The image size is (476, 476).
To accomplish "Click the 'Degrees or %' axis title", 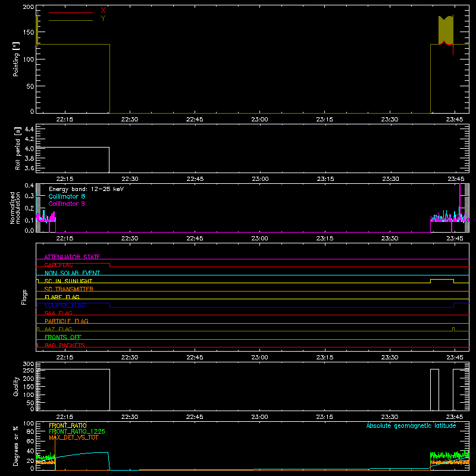I will (16, 446).
